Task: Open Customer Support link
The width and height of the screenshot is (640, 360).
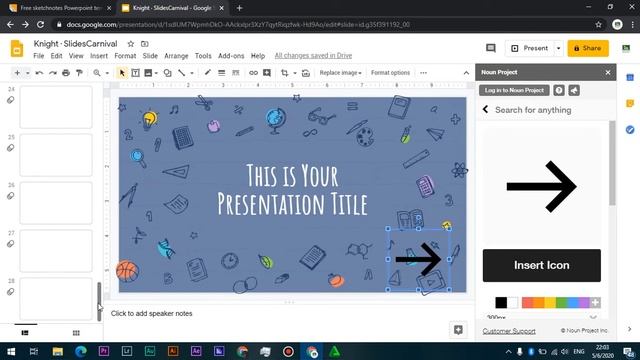Action: [x=509, y=331]
